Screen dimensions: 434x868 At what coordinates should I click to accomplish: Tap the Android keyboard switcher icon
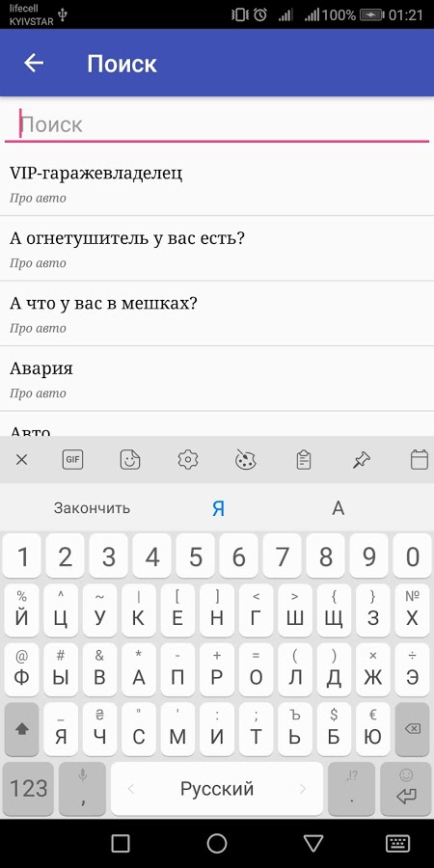click(x=397, y=843)
